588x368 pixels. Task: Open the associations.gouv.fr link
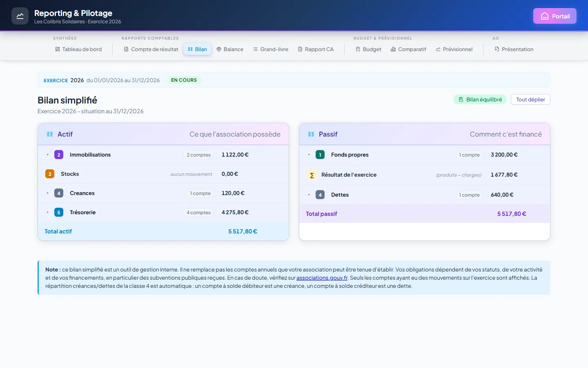click(x=322, y=278)
